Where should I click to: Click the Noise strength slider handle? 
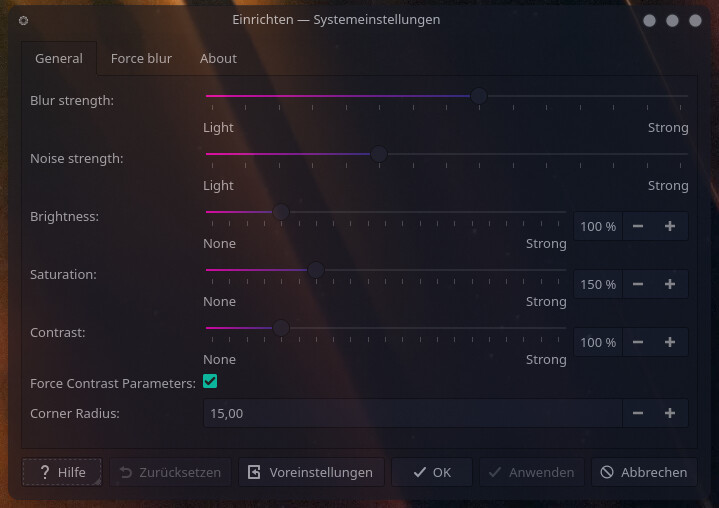click(x=379, y=154)
